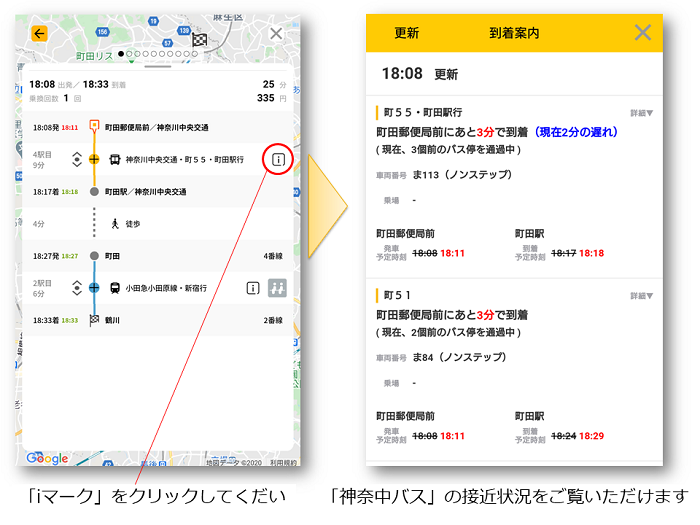Click the bus icon for 神奈川中央交通
The height and width of the screenshot is (525, 700).
click(x=115, y=159)
